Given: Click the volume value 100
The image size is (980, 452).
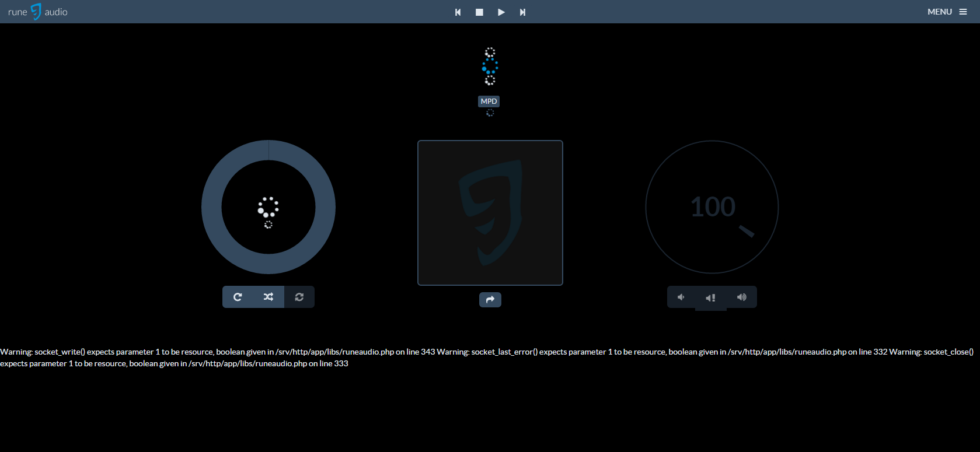Looking at the screenshot, I should (713, 207).
